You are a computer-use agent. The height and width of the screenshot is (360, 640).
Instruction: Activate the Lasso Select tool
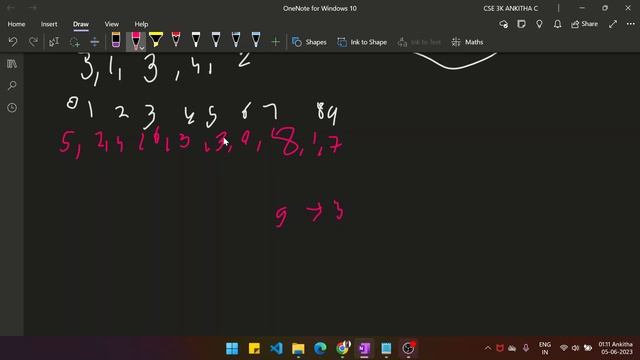click(x=74, y=42)
